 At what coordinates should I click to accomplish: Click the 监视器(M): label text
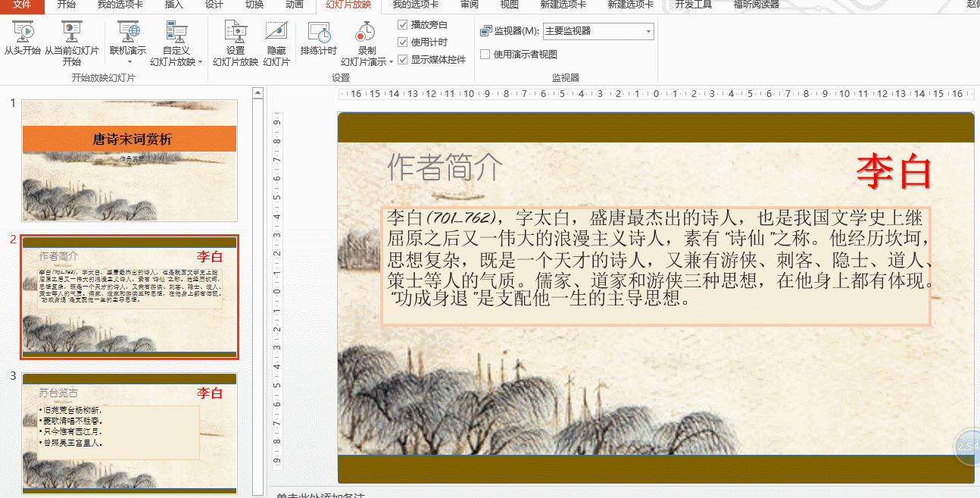pos(517,31)
